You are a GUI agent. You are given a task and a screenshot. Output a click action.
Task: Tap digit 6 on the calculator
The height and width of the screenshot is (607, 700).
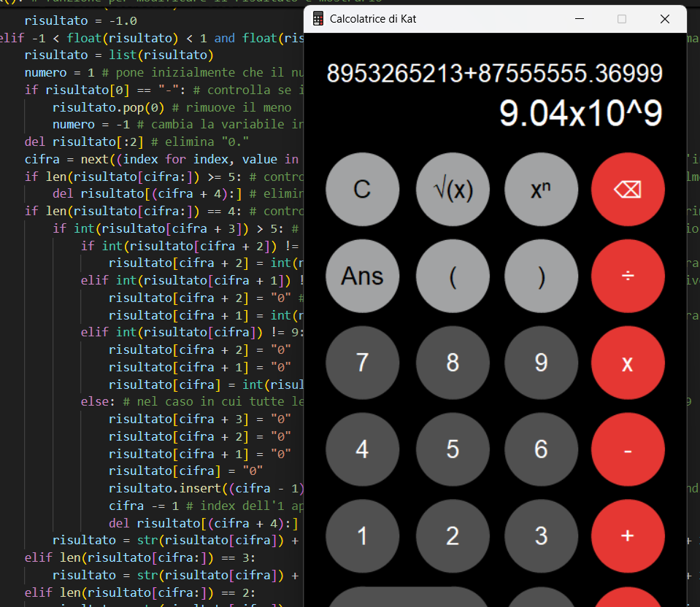(541, 449)
